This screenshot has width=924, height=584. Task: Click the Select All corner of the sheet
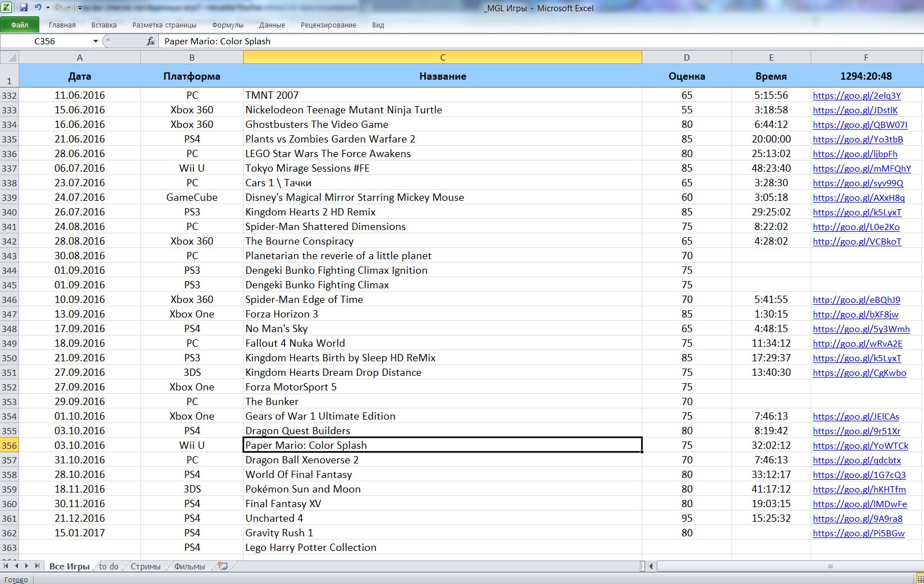click(x=10, y=57)
